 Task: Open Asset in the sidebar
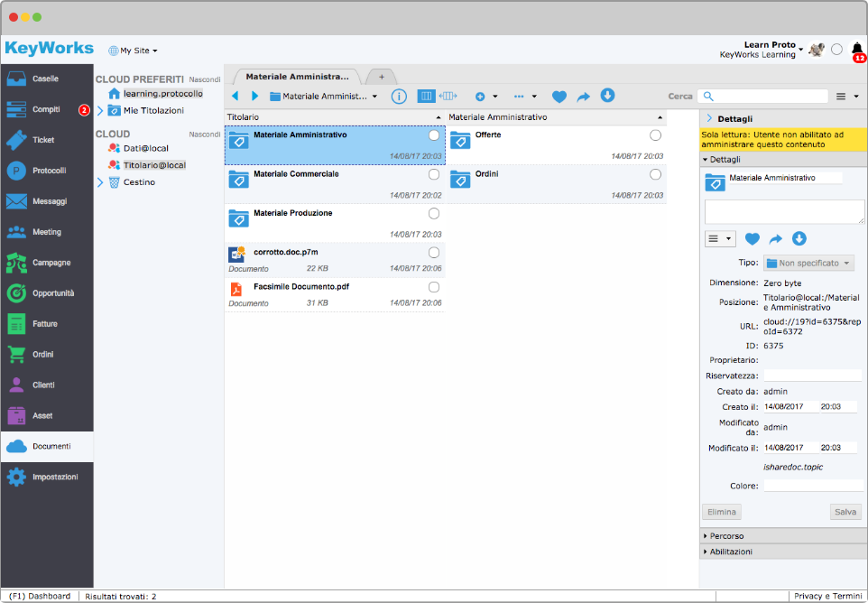[47, 416]
